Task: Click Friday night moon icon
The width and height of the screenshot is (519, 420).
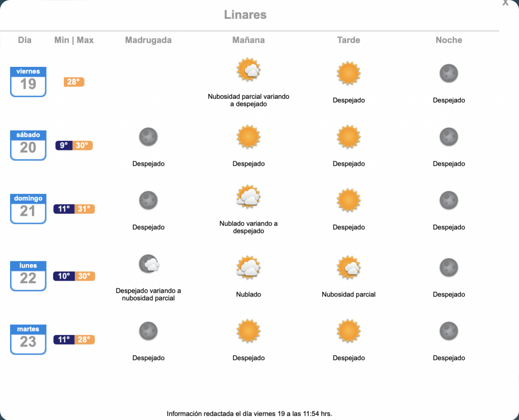Action: [449, 73]
